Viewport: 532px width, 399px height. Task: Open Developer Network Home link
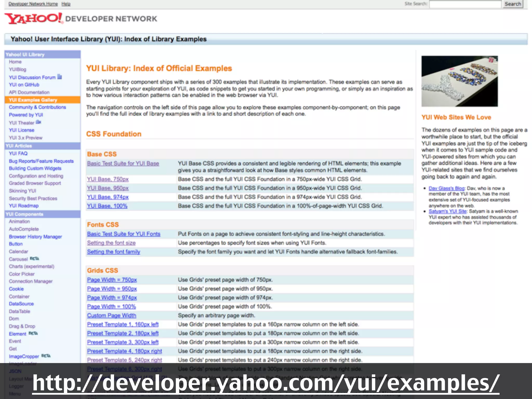point(33,4)
